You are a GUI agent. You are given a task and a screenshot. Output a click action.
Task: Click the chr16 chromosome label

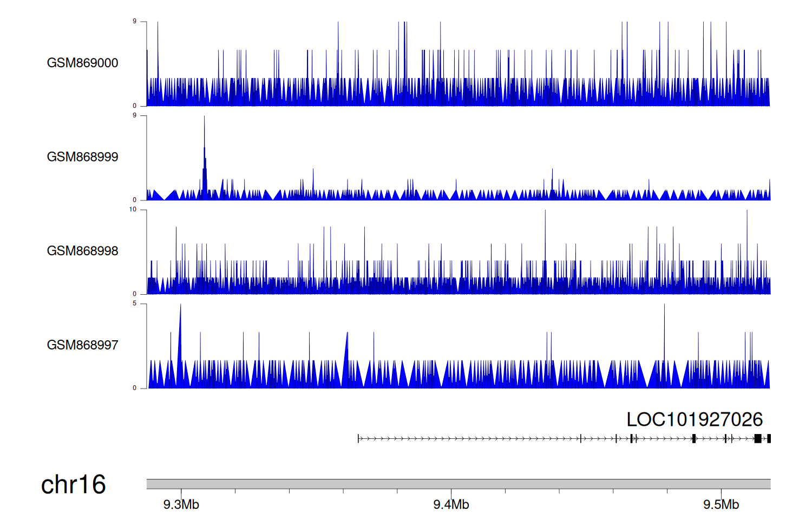[x=73, y=484]
